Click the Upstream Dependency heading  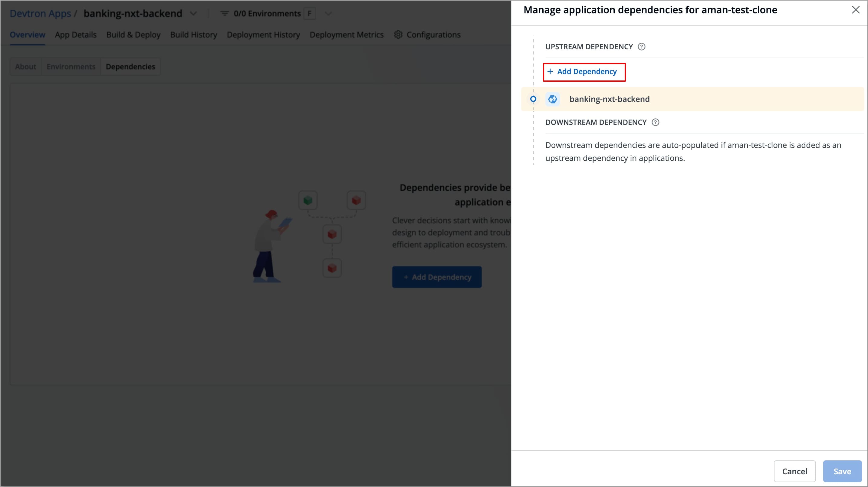point(589,47)
